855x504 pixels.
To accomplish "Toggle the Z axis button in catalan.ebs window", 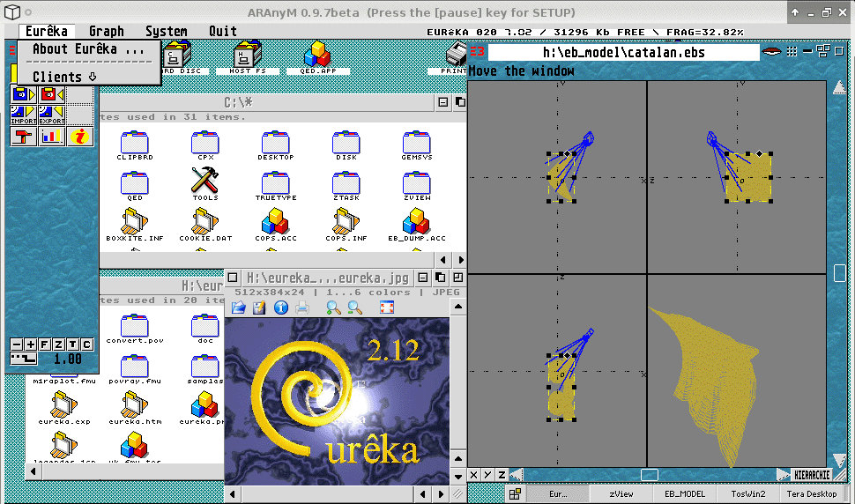I will tap(502, 475).
